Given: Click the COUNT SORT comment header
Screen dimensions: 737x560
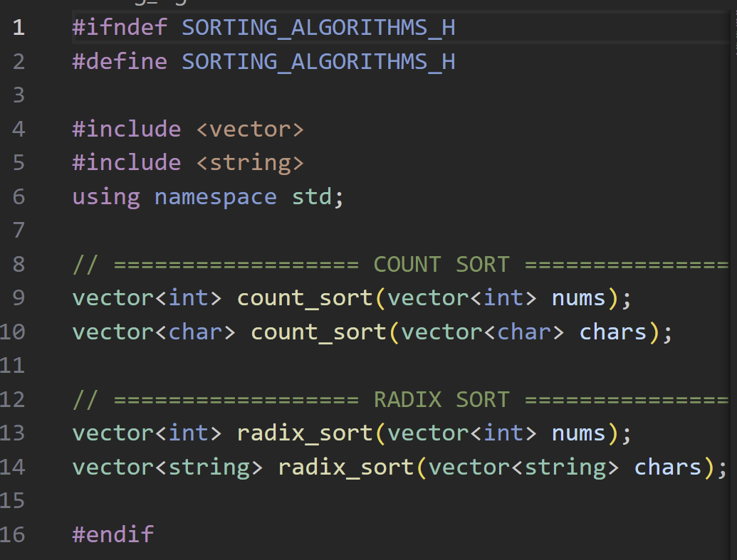Looking at the screenshot, I should point(443,263).
